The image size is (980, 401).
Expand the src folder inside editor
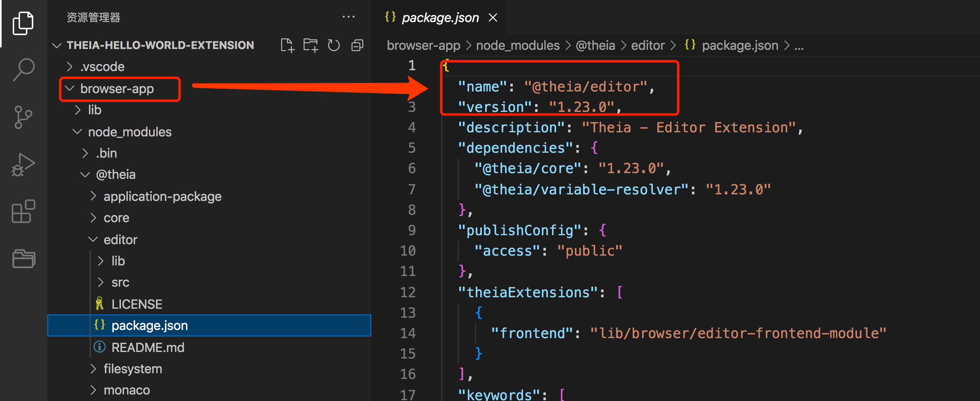coord(100,282)
